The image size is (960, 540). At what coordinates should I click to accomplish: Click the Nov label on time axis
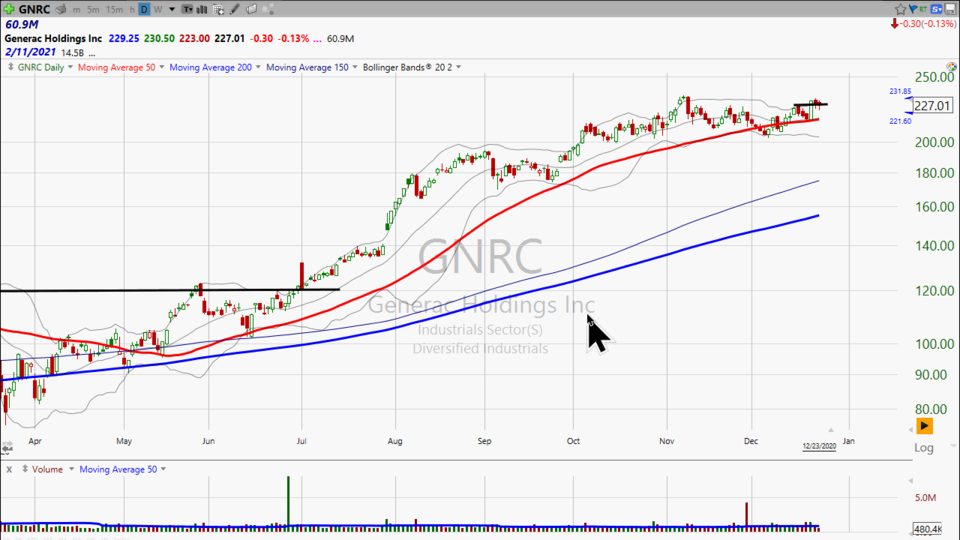click(667, 441)
